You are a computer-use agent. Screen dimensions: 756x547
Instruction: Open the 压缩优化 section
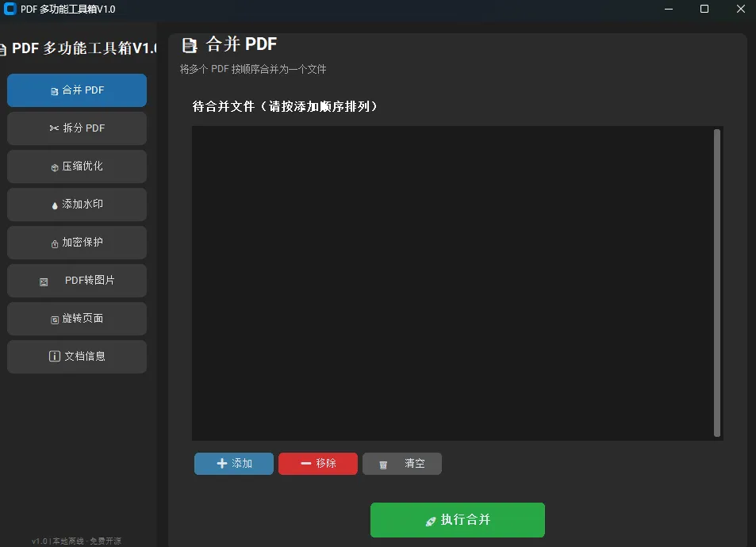coord(77,166)
